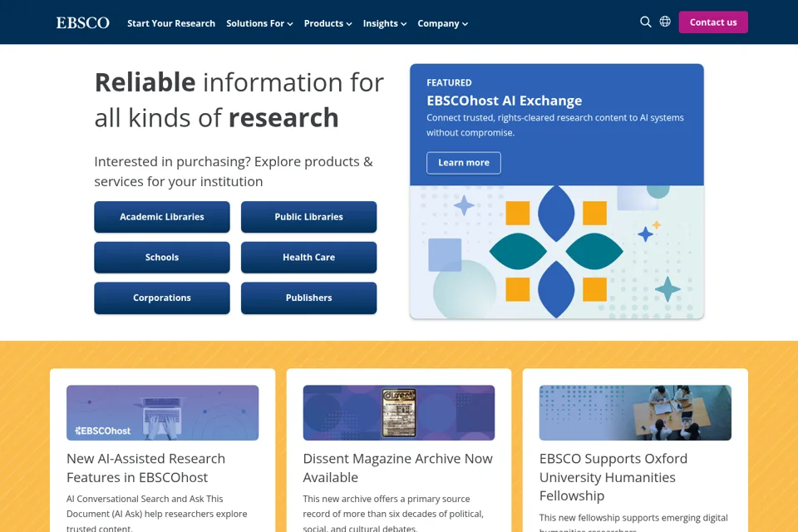The image size is (798, 532).
Task: Click 'This new fellowship supports emerging digital' text
Action: click(633, 518)
